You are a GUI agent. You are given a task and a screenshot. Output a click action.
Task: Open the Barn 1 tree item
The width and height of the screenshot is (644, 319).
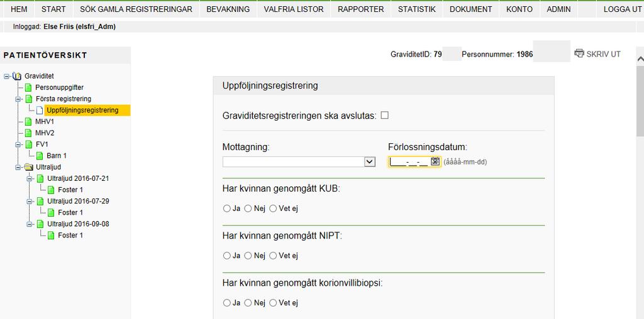[57, 156]
